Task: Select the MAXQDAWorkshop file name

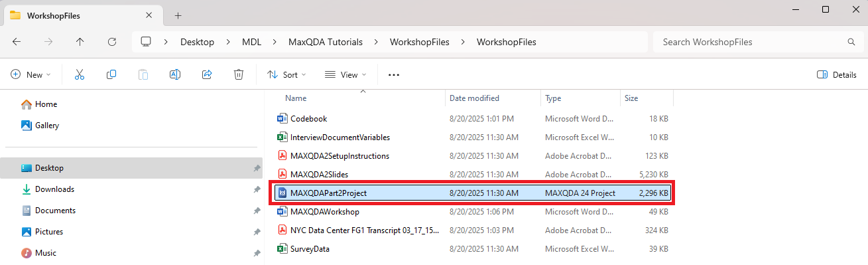Action: pos(325,212)
